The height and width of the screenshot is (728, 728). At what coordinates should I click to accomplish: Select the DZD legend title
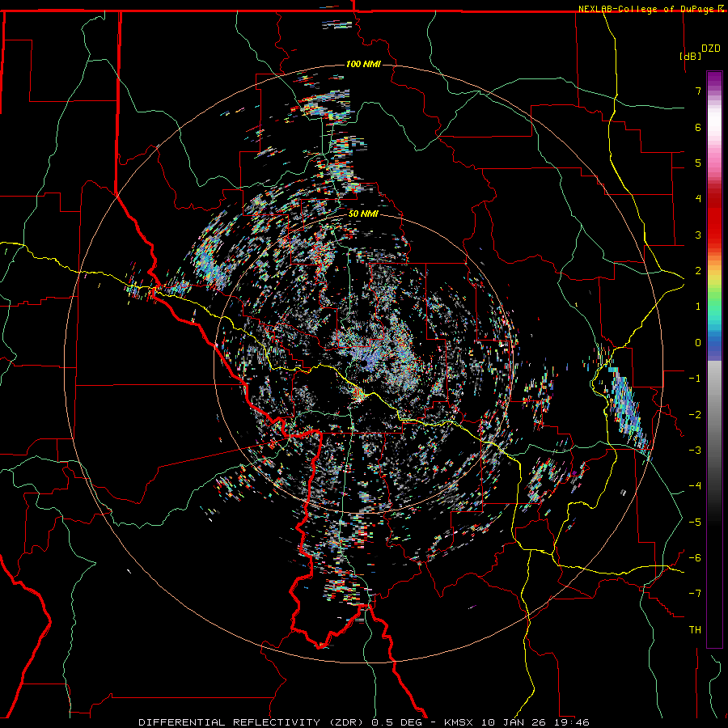click(x=710, y=49)
